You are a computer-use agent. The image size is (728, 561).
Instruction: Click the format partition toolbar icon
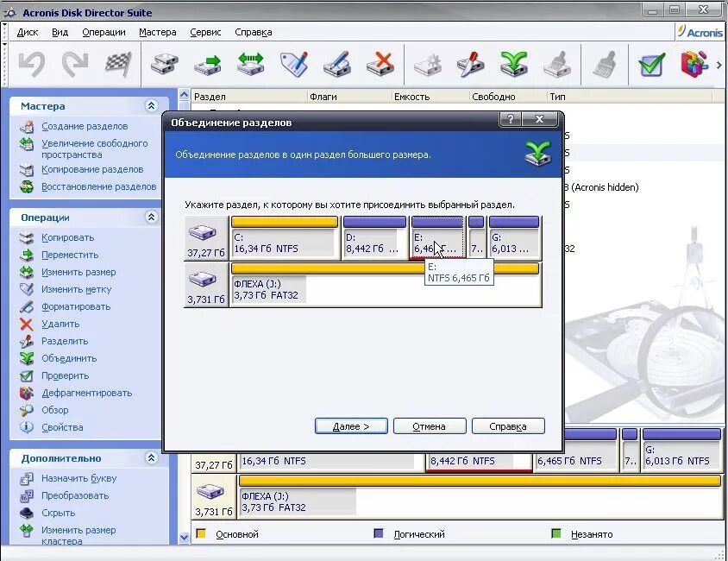[x=337, y=64]
